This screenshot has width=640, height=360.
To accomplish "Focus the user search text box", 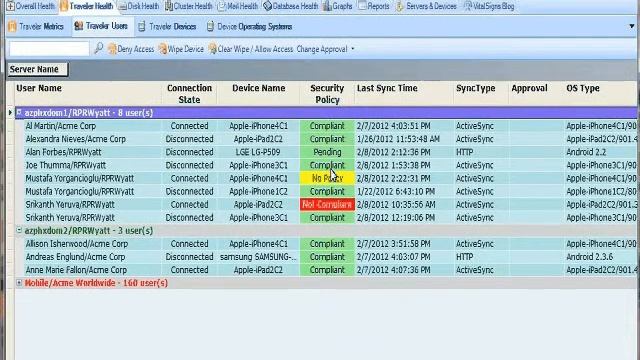I will coord(49,49).
